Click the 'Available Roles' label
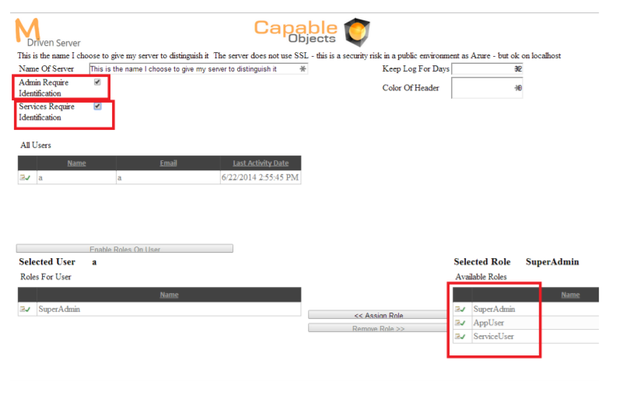 tap(481, 277)
